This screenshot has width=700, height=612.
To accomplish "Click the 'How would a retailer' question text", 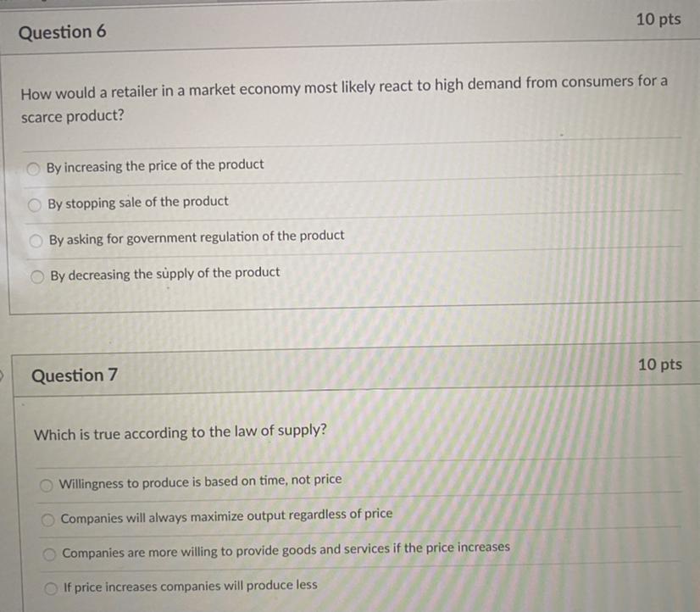I will coord(344,99).
